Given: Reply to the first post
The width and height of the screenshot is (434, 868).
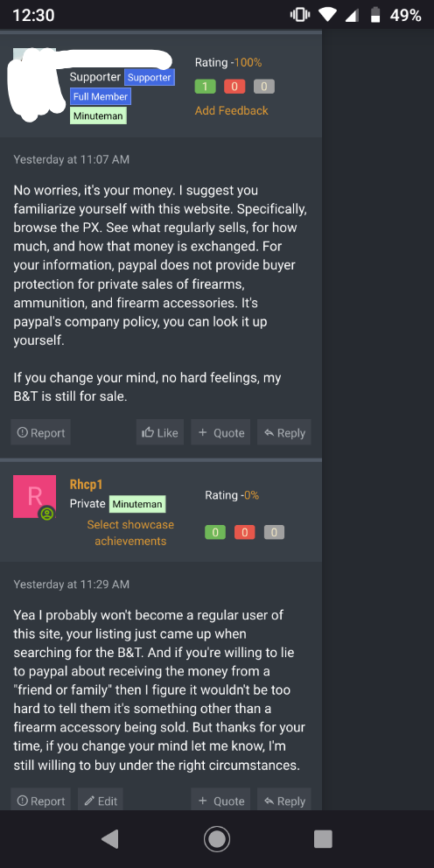Looking at the screenshot, I should 284,432.
